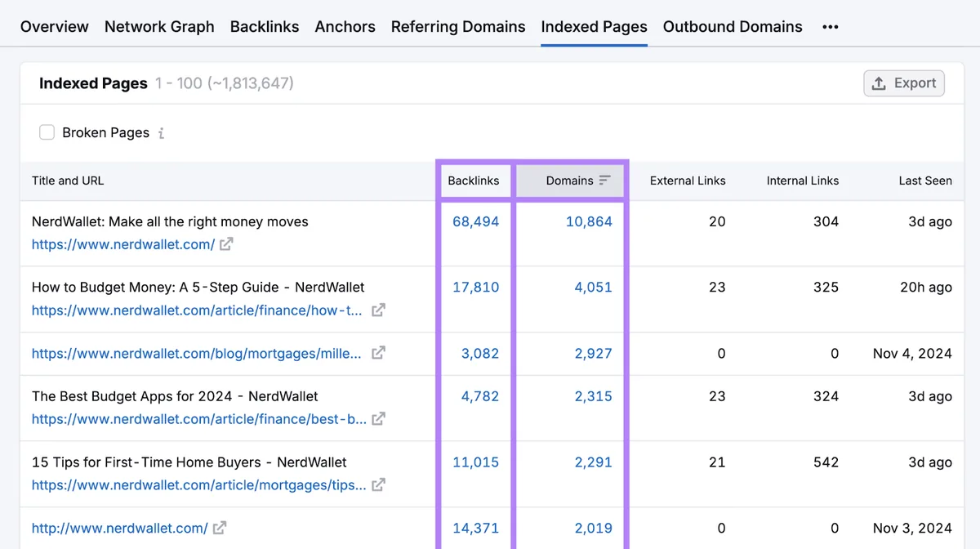
Task: Open the article/finance/how-t... URL link
Action: [x=197, y=310]
